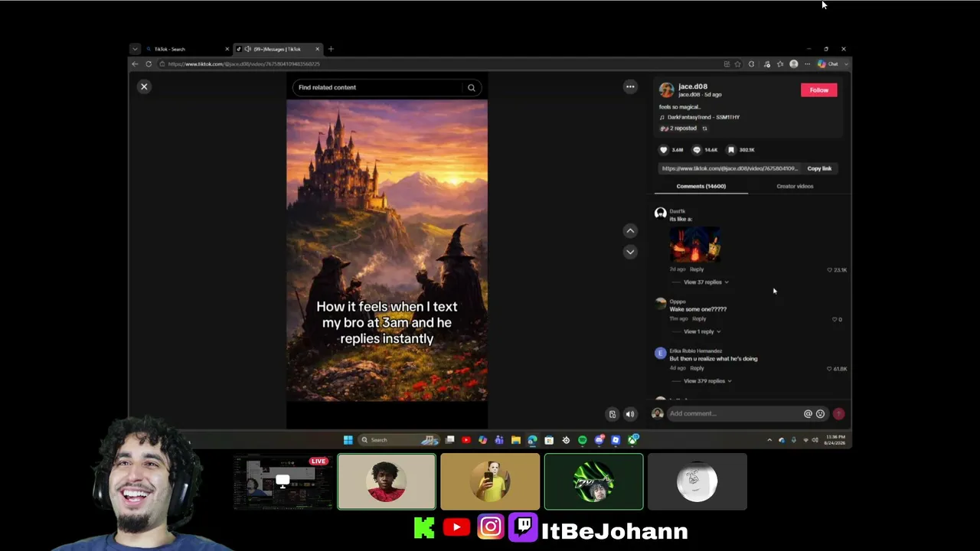Open the taskbar clock showing 11:36 PM
Screen dimensions: 980x551
(x=834, y=440)
